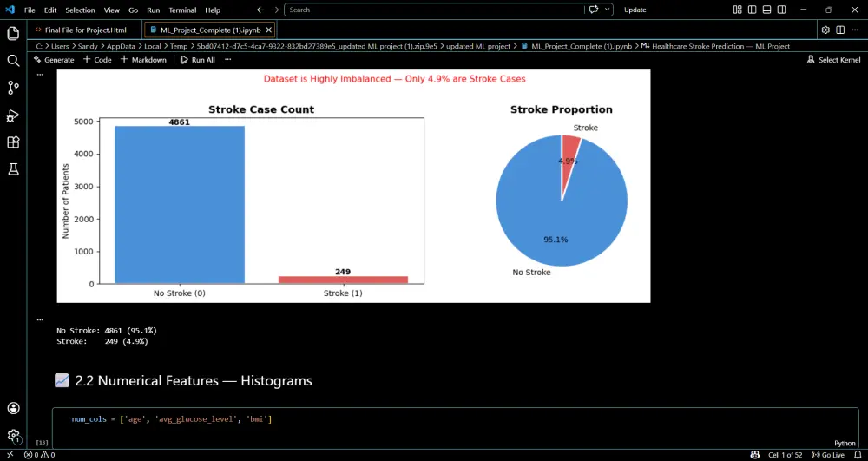Add a new Code cell
The width and height of the screenshot is (868, 461).
click(97, 60)
